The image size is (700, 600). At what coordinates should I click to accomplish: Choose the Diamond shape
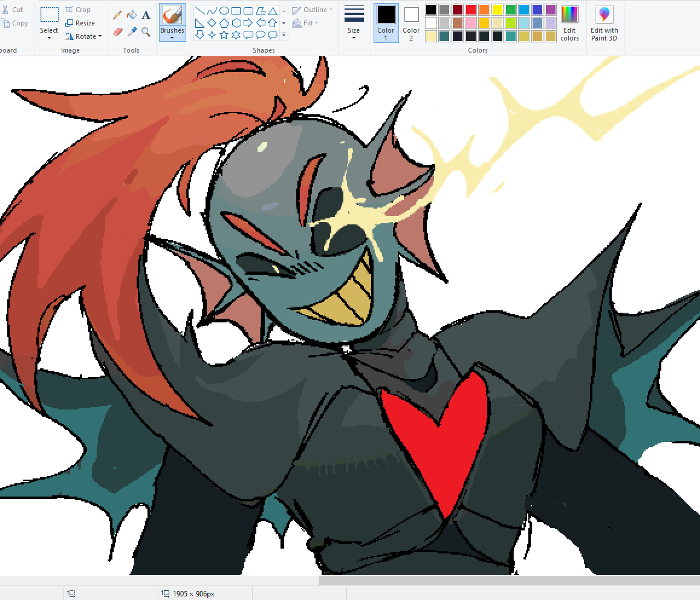[x=212, y=23]
